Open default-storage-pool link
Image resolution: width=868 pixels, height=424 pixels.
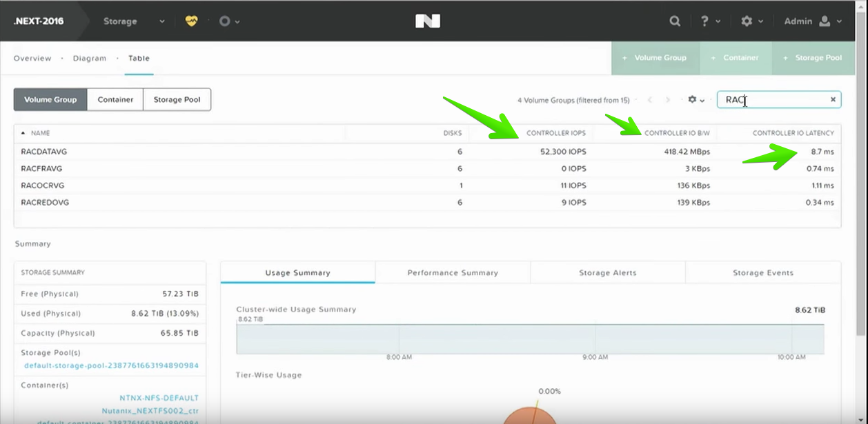point(111,365)
